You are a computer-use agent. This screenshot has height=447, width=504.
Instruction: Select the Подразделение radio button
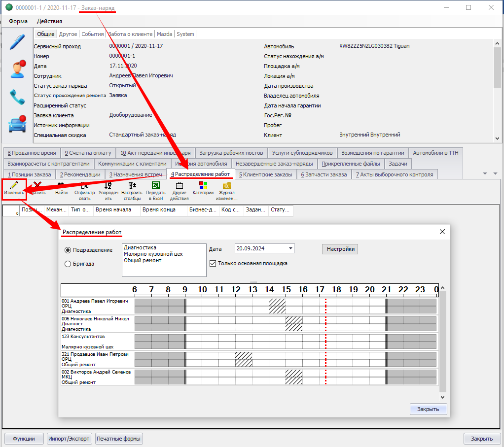point(68,250)
